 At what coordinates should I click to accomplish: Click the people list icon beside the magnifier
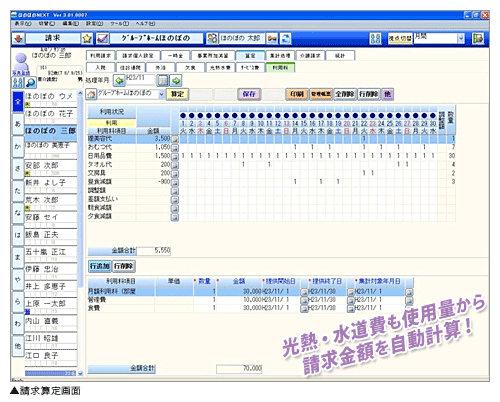pyautogui.click(x=18, y=82)
